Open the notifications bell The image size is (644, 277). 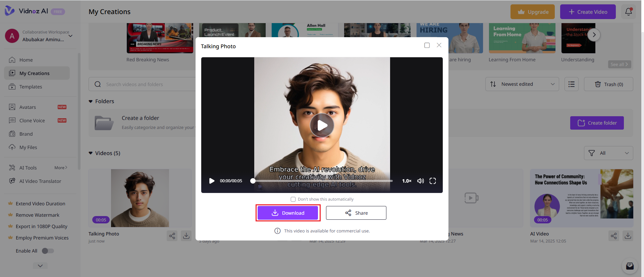coord(629,12)
